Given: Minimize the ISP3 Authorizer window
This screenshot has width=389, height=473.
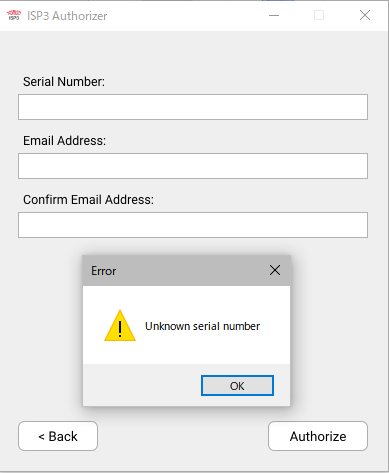Looking at the screenshot, I should (274, 15).
